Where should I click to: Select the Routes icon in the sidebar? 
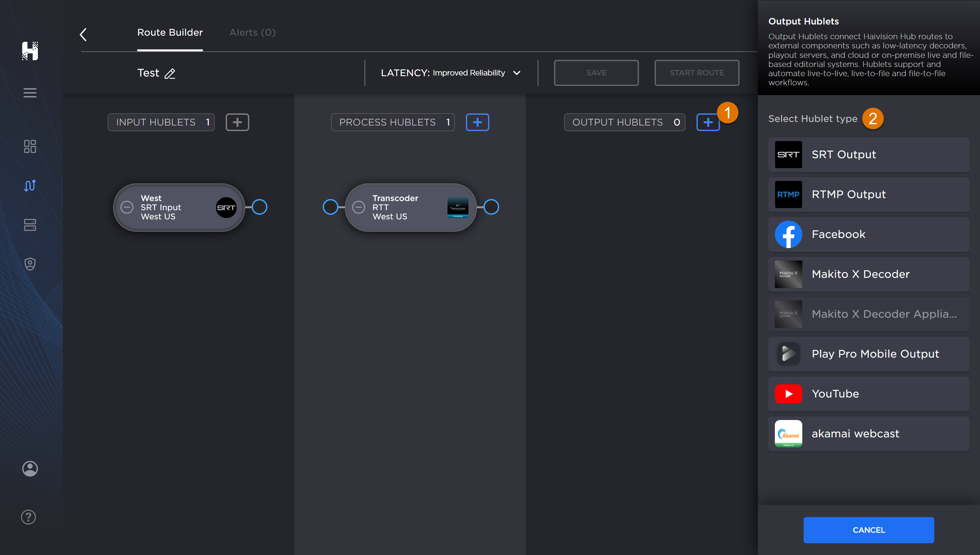pos(30,186)
